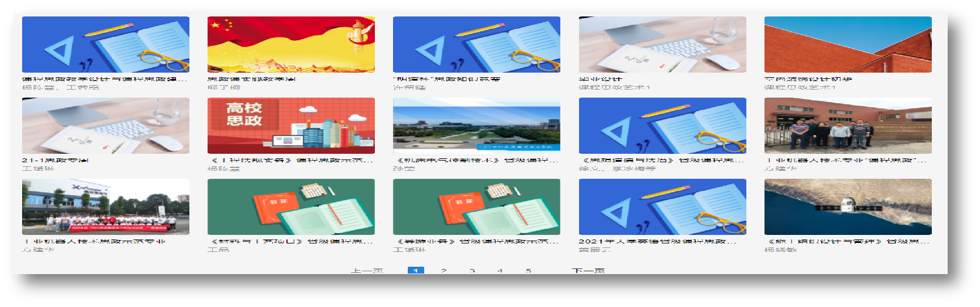The height and width of the screenshot is (307, 980).
Task: Open the aerial campus view thumbnail
Action: click(x=476, y=125)
